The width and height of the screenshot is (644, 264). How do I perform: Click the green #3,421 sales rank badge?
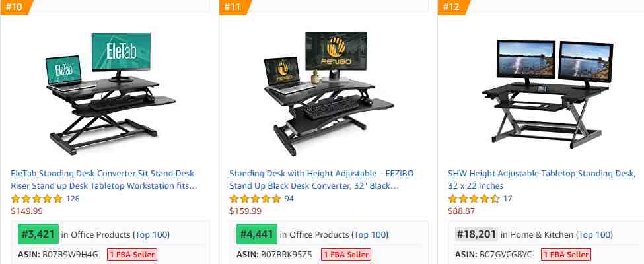pos(38,234)
